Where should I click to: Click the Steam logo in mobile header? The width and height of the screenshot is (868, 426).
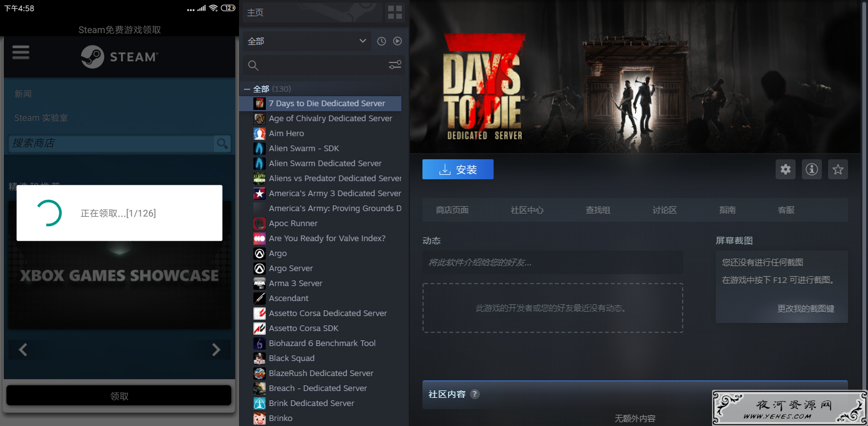119,57
